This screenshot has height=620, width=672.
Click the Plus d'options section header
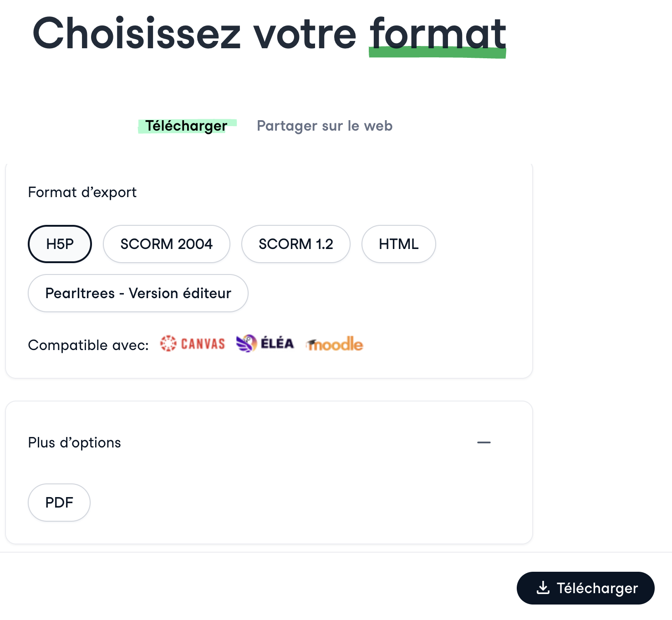[75, 442]
